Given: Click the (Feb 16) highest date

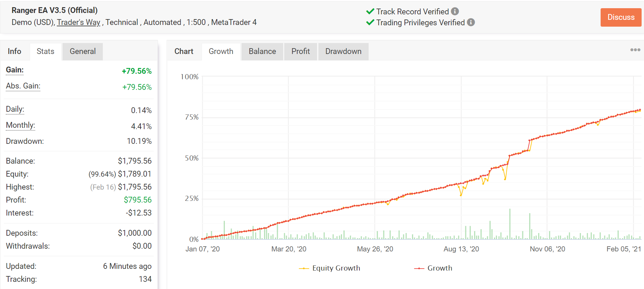Looking at the screenshot, I should click(103, 187).
